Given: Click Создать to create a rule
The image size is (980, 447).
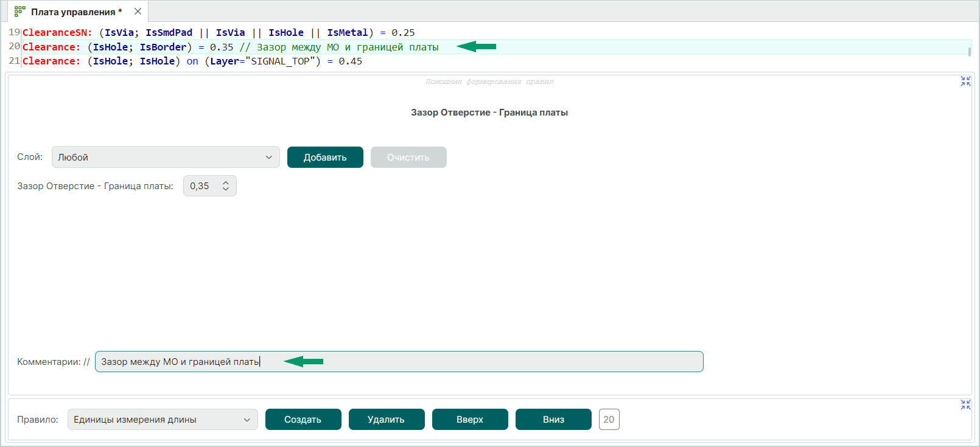Looking at the screenshot, I should (x=303, y=420).
